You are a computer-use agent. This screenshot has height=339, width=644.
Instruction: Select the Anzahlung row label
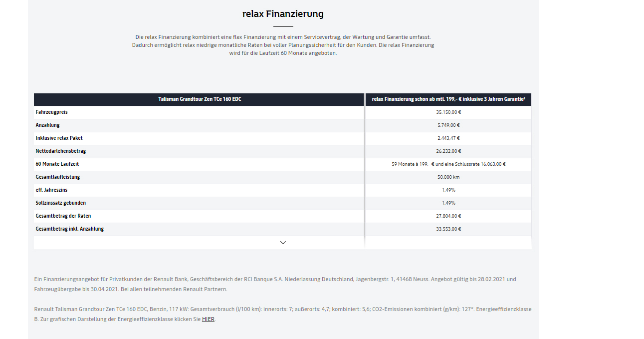[47, 125]
